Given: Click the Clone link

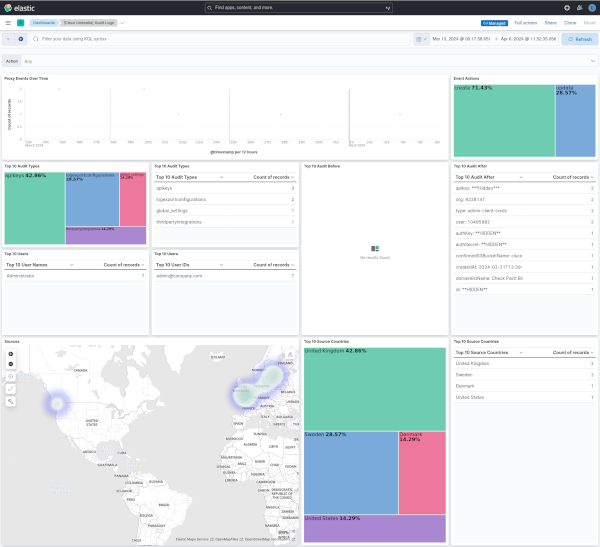Looking at the screenshot, I should tap(570, 21).
